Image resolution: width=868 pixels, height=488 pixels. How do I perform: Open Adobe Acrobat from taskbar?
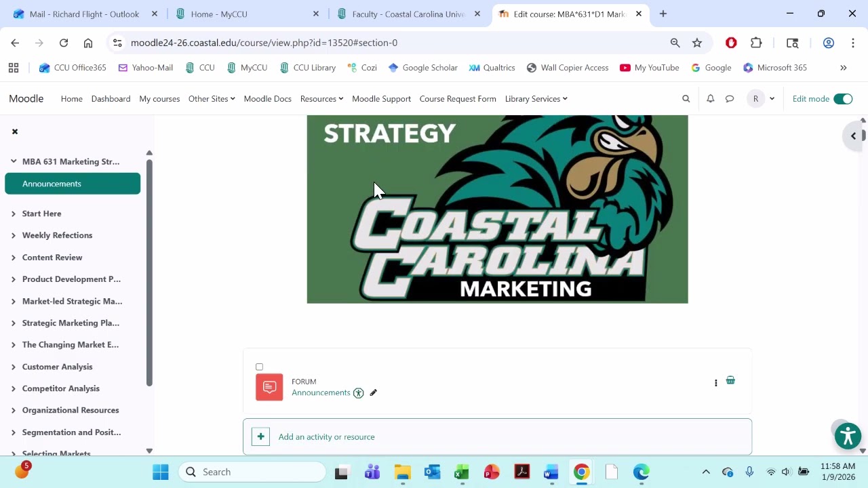point(521,472)
